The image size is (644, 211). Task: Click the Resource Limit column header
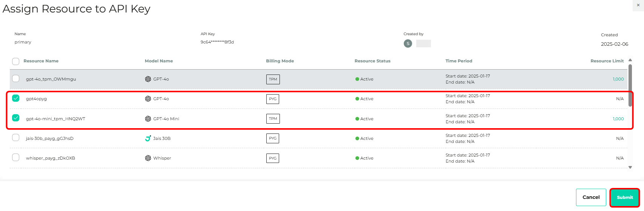pos(607,61)
